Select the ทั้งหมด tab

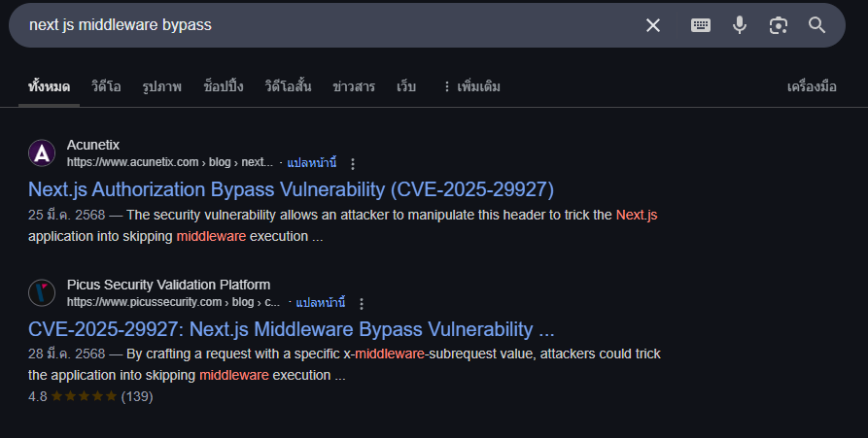(50, 86)
